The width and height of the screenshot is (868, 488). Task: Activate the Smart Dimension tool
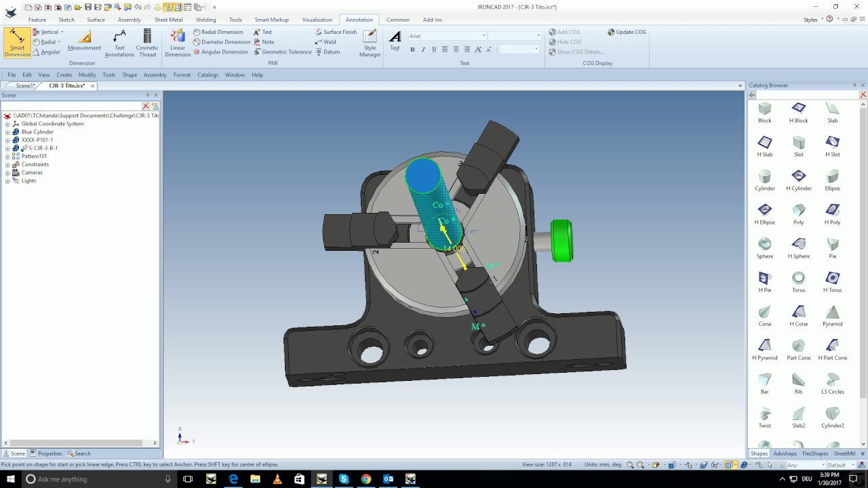17,43
